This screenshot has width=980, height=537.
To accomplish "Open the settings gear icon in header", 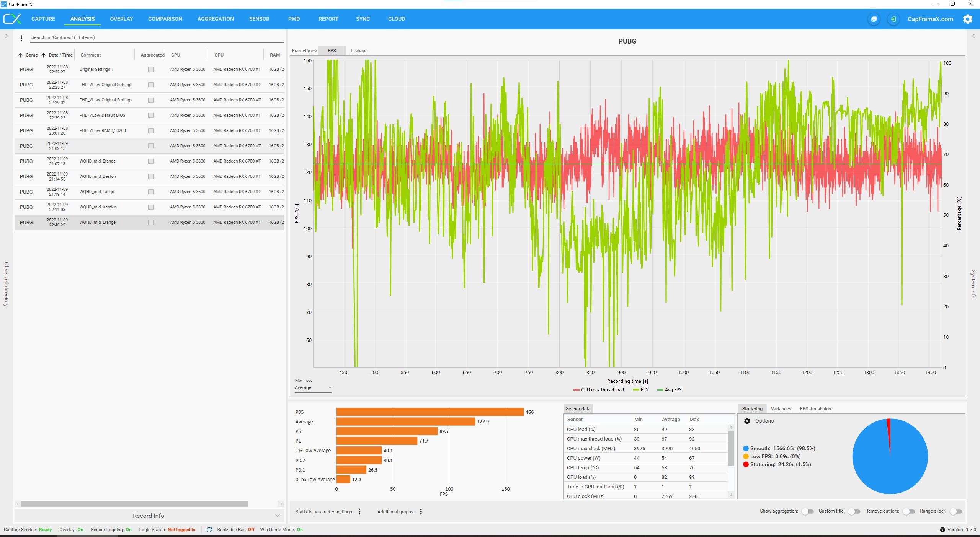I will point(968,19).
